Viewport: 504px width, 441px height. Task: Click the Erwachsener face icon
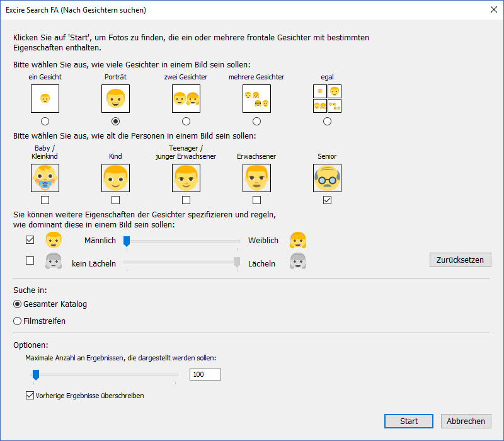256,178
